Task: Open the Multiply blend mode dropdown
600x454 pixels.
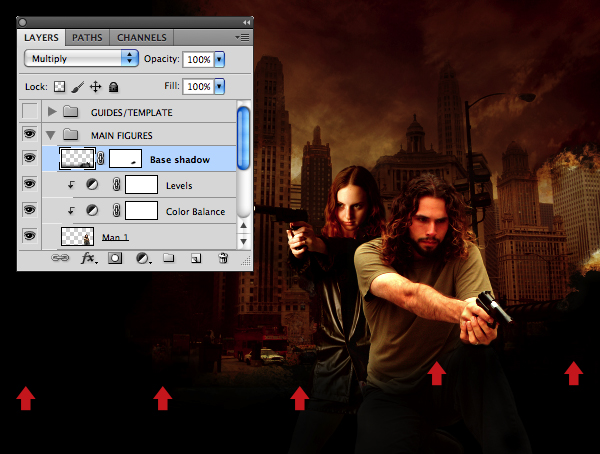Action: (81, 59)
